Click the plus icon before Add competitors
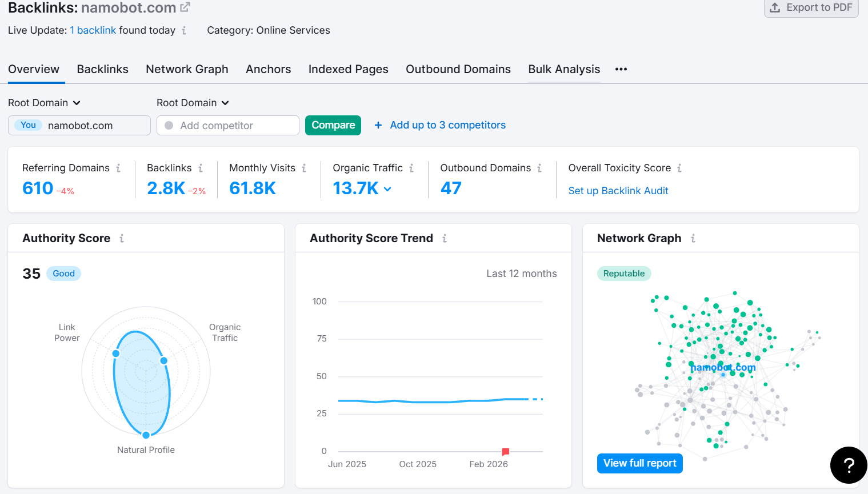The image size is (868, 494). (x=378, y=125)
